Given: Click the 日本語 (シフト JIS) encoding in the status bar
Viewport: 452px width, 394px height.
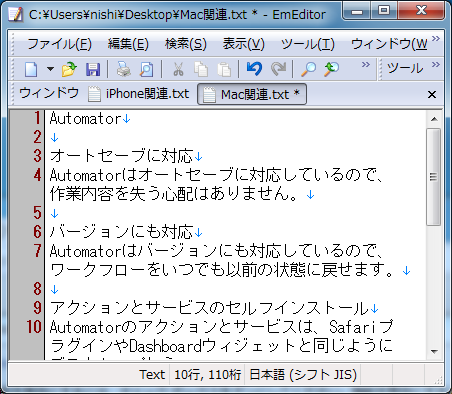Looking at the screenshot, I should click(x=303, y=375).
